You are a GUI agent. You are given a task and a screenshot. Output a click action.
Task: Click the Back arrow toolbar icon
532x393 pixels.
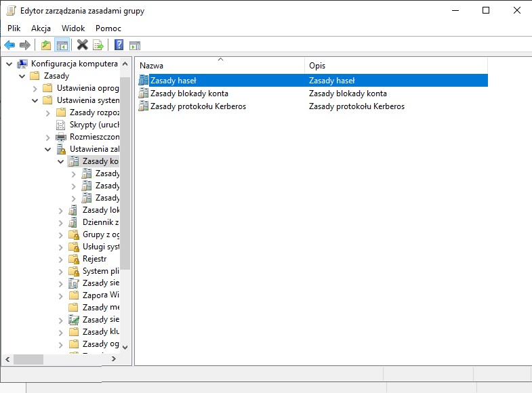[x=9, y=45]
